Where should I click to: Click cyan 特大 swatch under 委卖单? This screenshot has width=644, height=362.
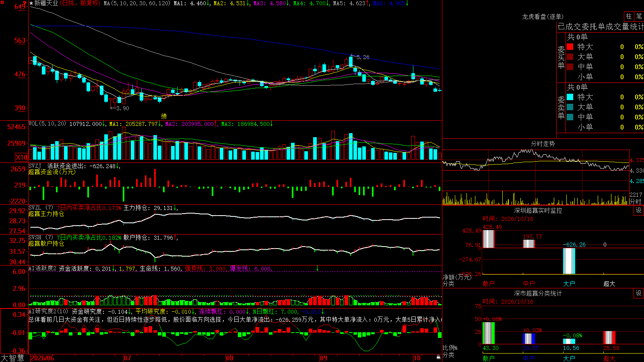coord(570,97)
